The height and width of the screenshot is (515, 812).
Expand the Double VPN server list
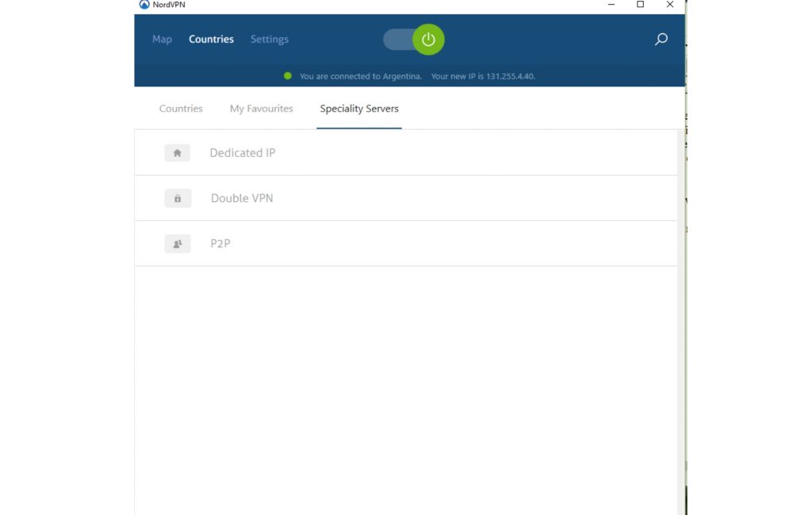pyautogui.click(x=242, y=198)
